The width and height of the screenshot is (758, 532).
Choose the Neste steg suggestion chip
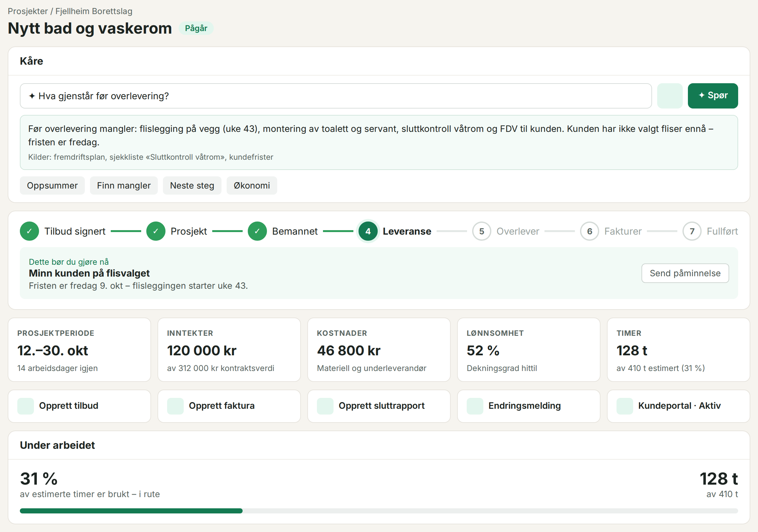coord(192,186)
